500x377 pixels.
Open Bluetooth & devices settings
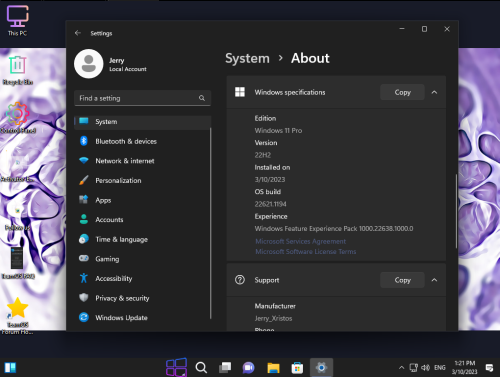point(142,141)
